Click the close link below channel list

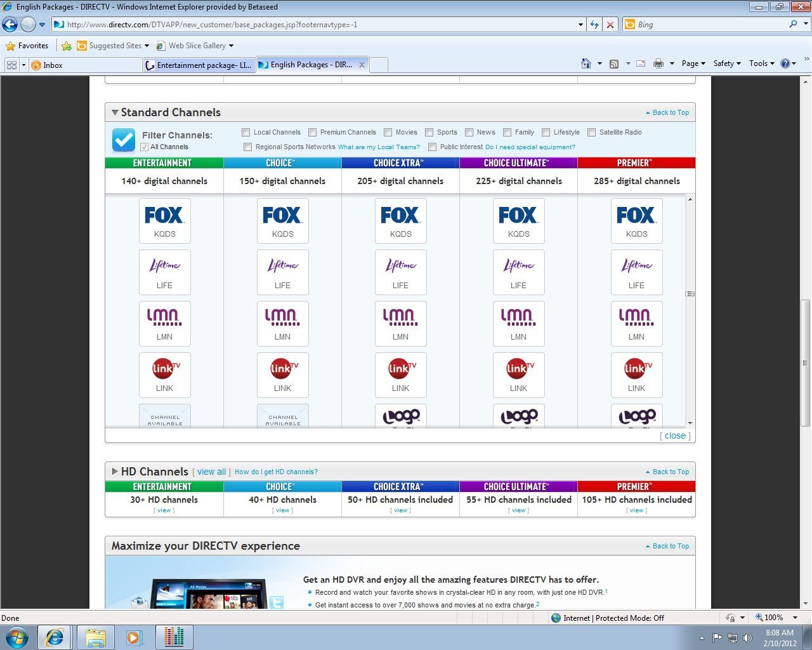(675, 435)
